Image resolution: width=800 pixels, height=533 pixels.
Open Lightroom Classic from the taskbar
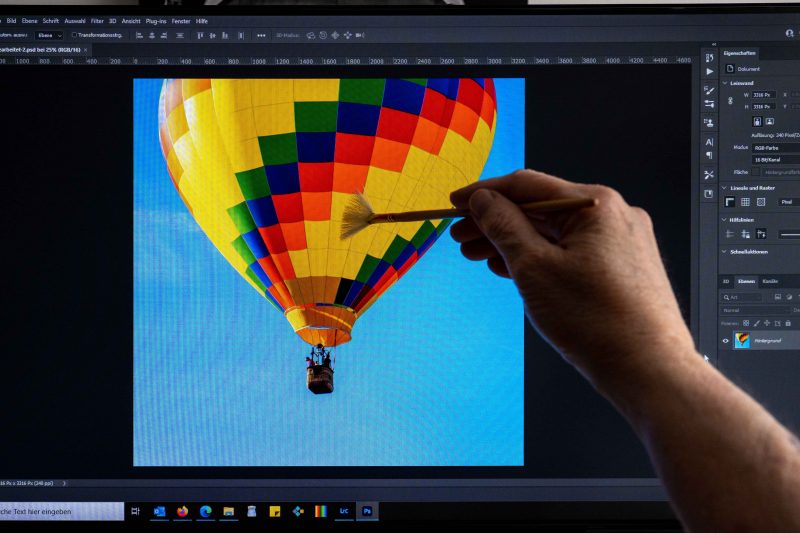343,511
